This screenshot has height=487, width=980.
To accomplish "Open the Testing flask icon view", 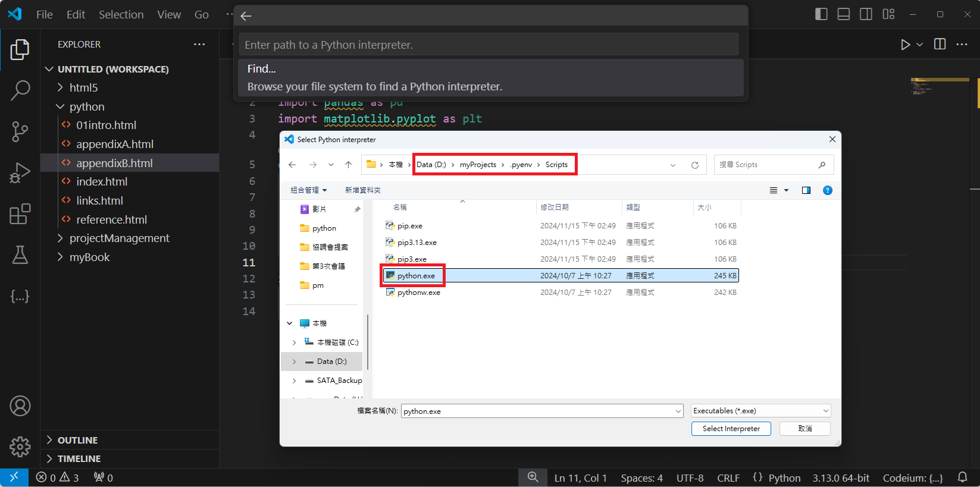I will pos(20,255).
